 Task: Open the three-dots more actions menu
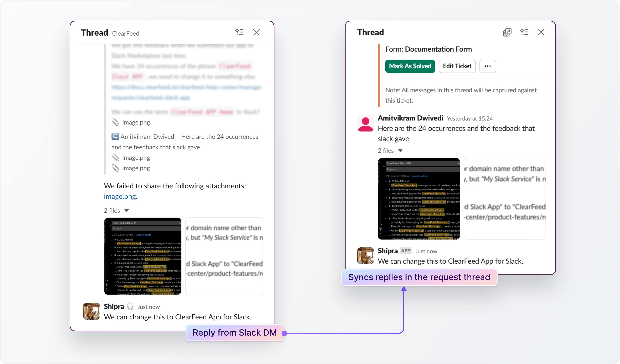(x=488, y=66)
